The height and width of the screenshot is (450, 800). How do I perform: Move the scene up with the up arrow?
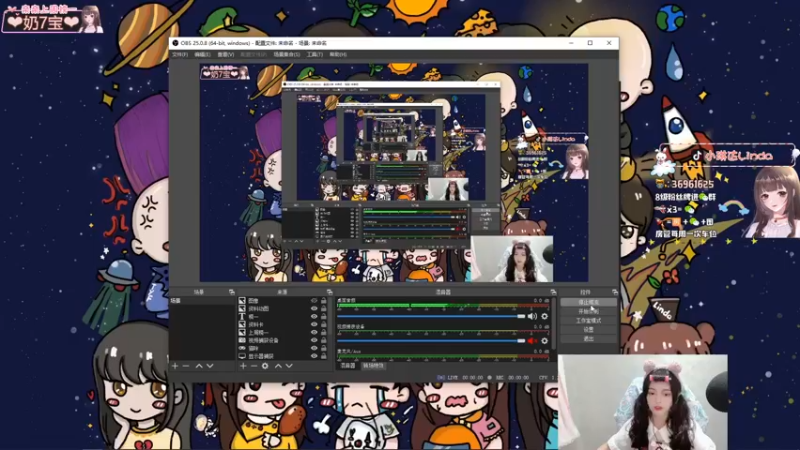click(x=199, y=366)
